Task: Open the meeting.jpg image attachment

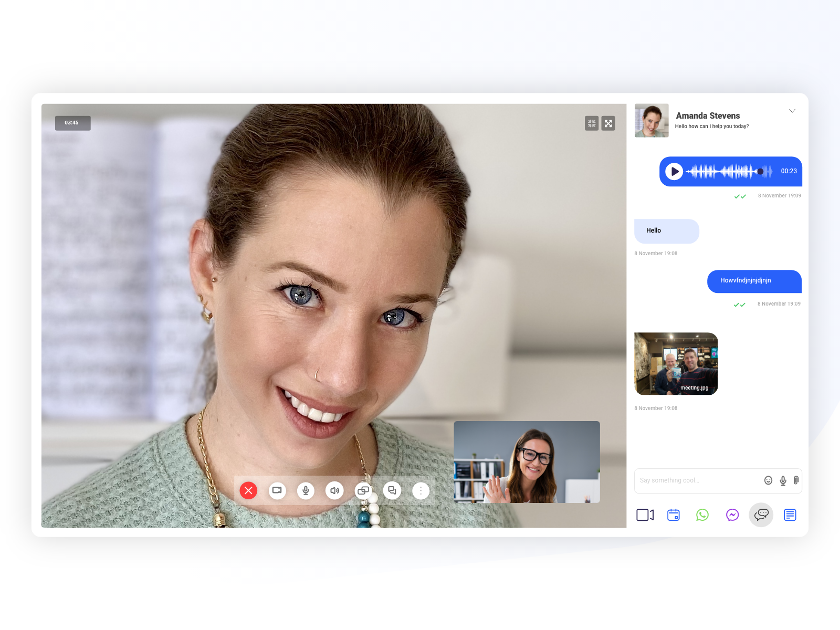Action: click(x=676, y=363)
